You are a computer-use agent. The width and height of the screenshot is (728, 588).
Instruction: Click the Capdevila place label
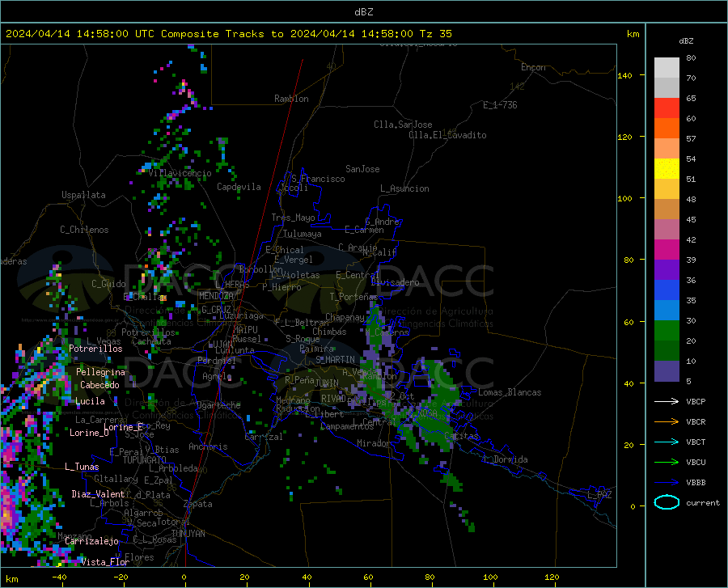(239, 187)
